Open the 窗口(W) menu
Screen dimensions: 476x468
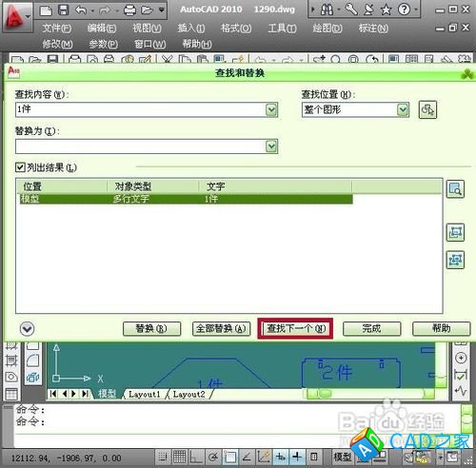149,44
